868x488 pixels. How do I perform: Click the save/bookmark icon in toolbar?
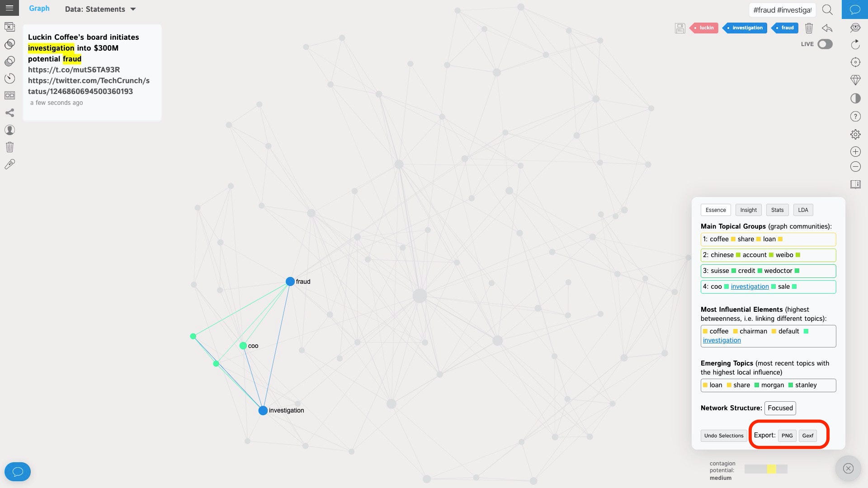[679, 28]
